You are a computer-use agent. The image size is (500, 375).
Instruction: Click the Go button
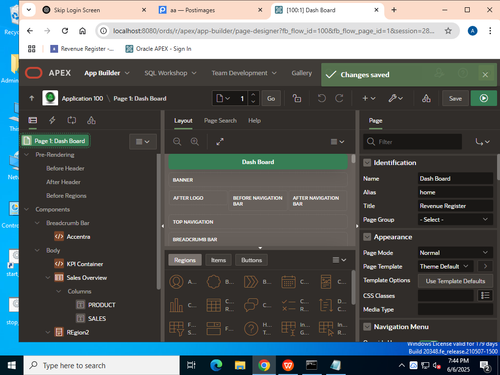coord(271,98)
